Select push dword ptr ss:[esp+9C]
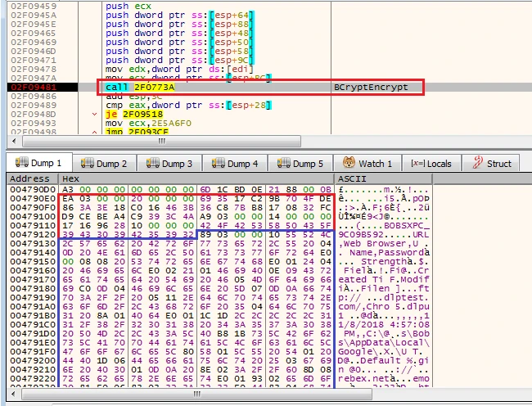This screenshot has width=532, height=406. point(180,60)
